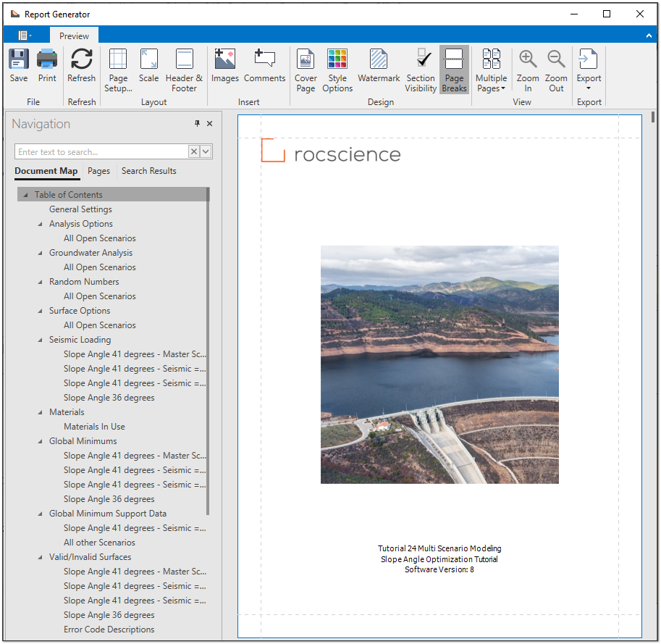The image size is (661, 644).
Task: Collapse the Materials node
Action: (40, 412)
